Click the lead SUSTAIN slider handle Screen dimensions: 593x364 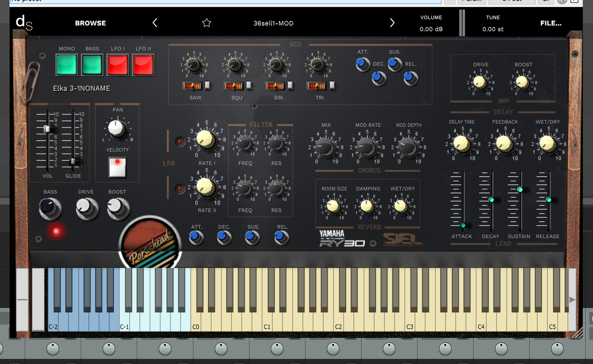tap(520, 190)
